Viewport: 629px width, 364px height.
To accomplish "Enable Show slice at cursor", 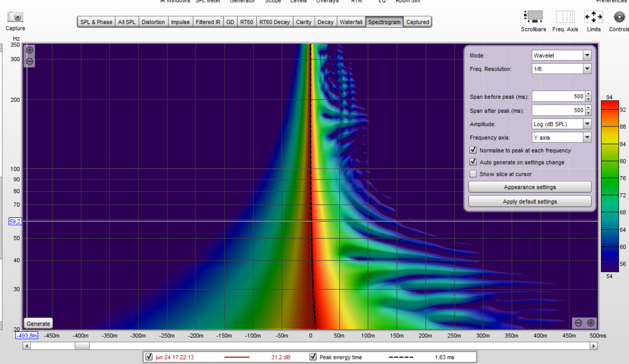I will tap(473, 174).
